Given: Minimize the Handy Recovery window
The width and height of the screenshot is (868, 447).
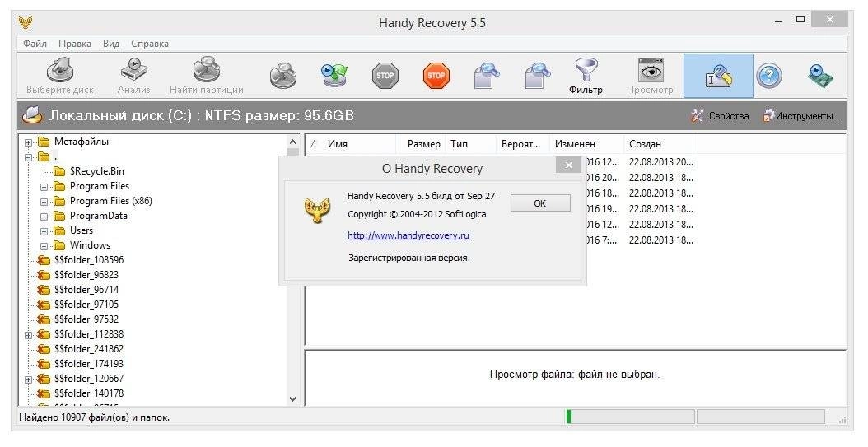Looking at the screenshot, I should (779, 21).
